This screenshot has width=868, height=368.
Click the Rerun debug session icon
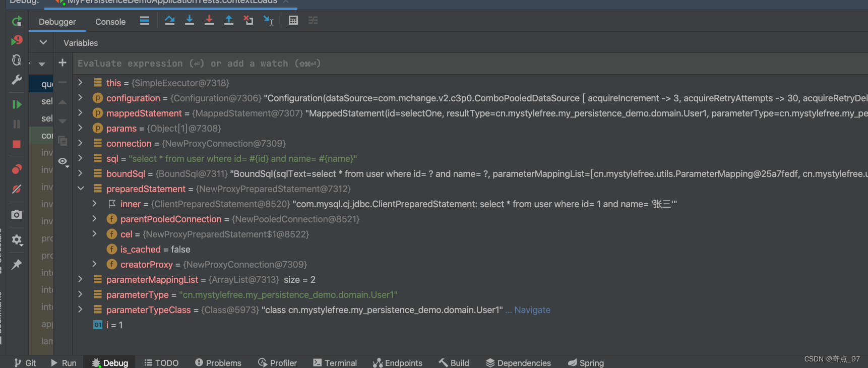[17, 21]
